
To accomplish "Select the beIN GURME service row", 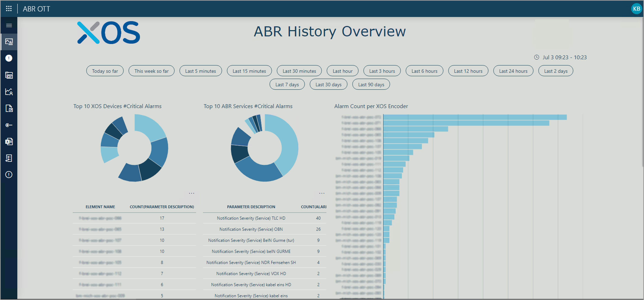I will 264,251.
